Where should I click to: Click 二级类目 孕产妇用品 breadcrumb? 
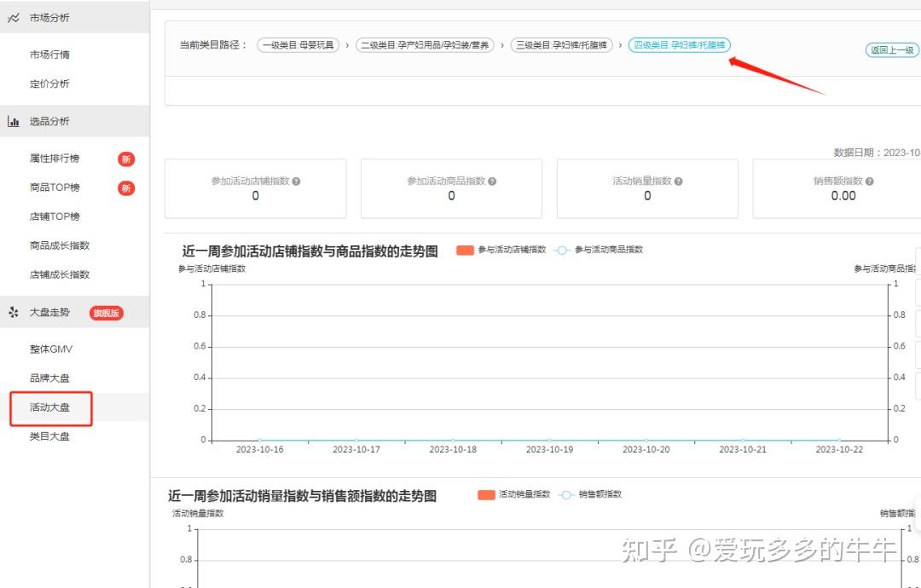point(425,45)
